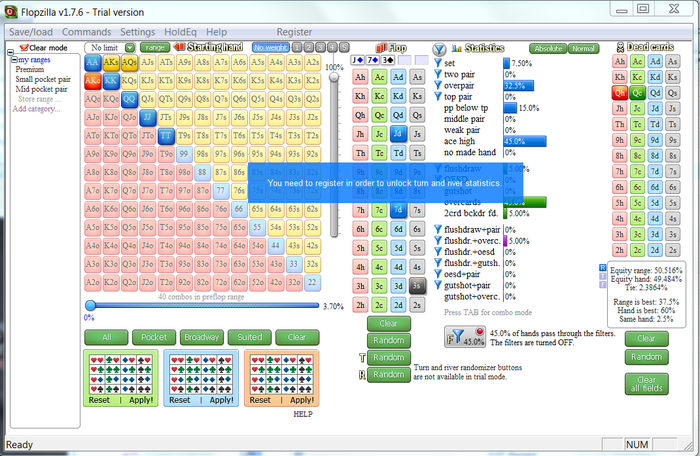Image resolution: width=700 pixels, height=456 pixels.
Task: Toggle Normal statistics mode
Action: [x=583, y=48]
